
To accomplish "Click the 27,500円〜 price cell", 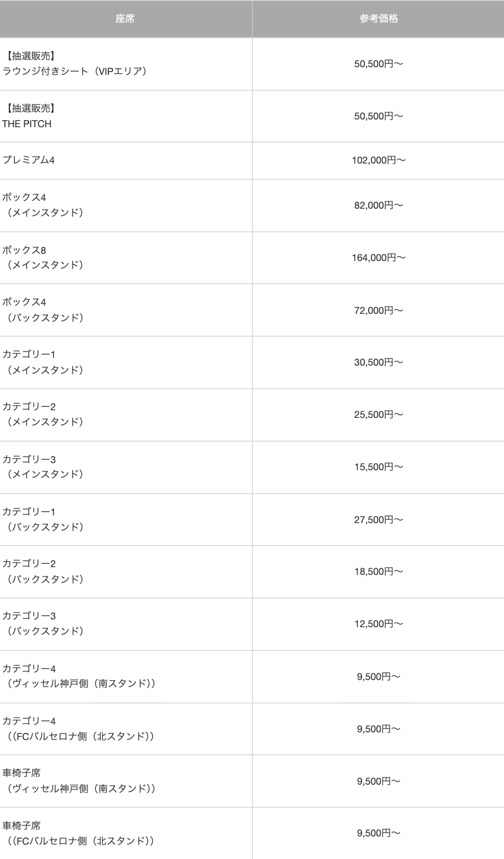I will [379, 519].
